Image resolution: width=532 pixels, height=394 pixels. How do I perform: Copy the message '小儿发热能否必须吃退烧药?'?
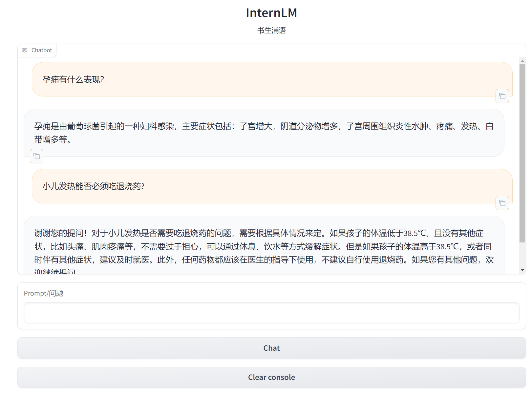tap(502, 203)
